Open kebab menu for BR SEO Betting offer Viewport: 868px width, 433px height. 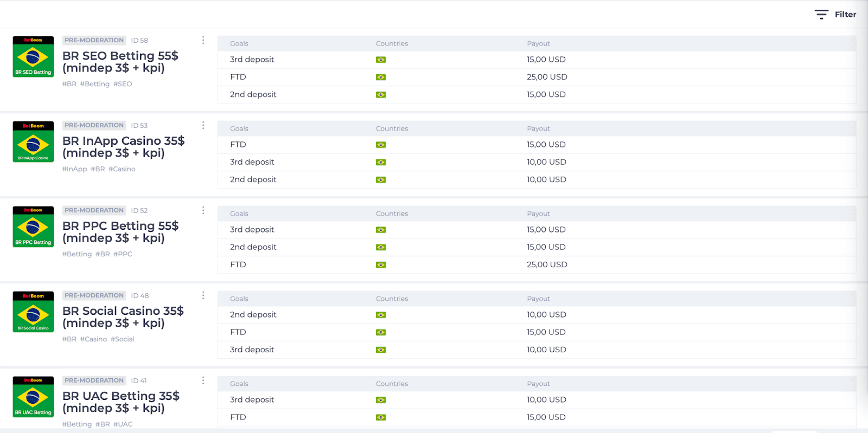(x=203, y=40)
